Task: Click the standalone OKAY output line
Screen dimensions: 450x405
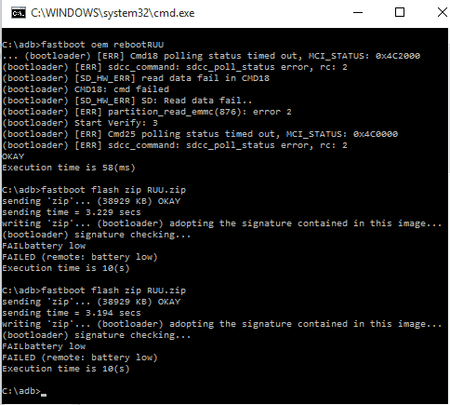Action: pos(13,156)
